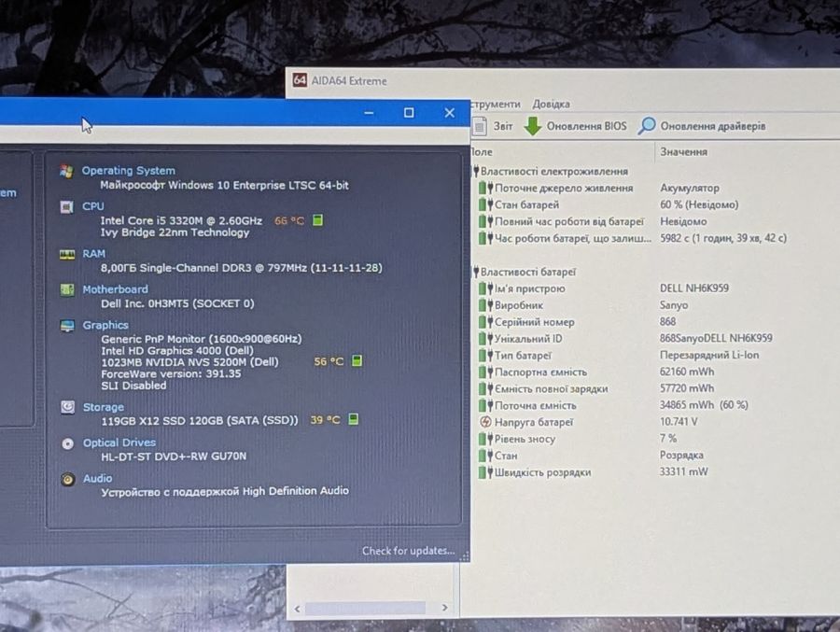Click the Motherboard icon

(67, 289)
